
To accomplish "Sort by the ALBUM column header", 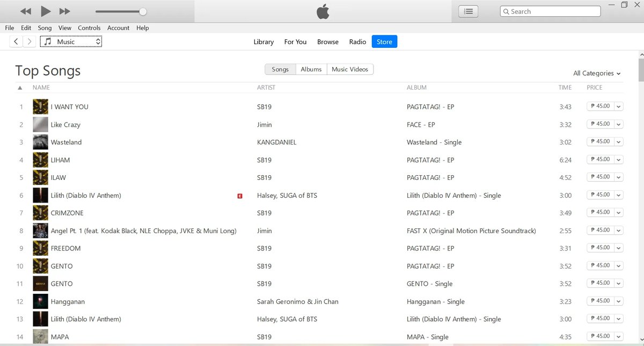I will 417,88.
